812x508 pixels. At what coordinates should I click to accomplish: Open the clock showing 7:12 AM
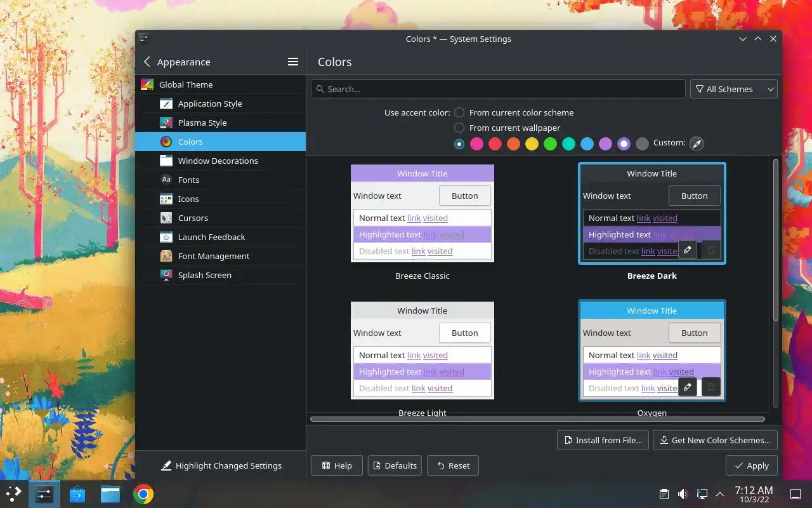[754, 494]
